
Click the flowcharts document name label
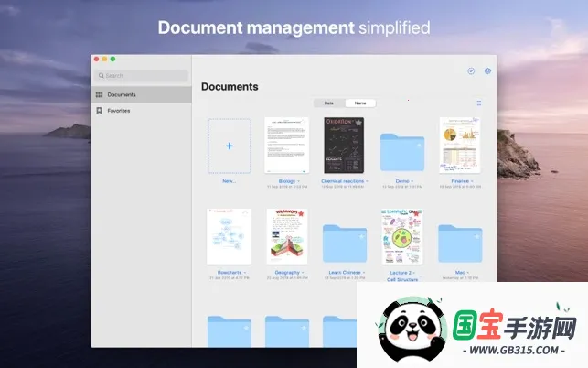[230, 272]
